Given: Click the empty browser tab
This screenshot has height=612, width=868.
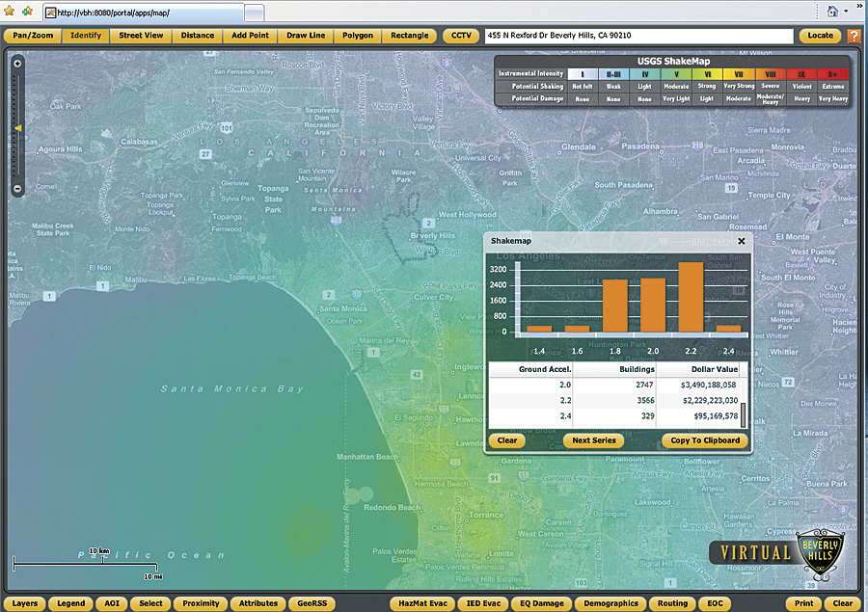Looking at the screenshot, I should (254, 13).
